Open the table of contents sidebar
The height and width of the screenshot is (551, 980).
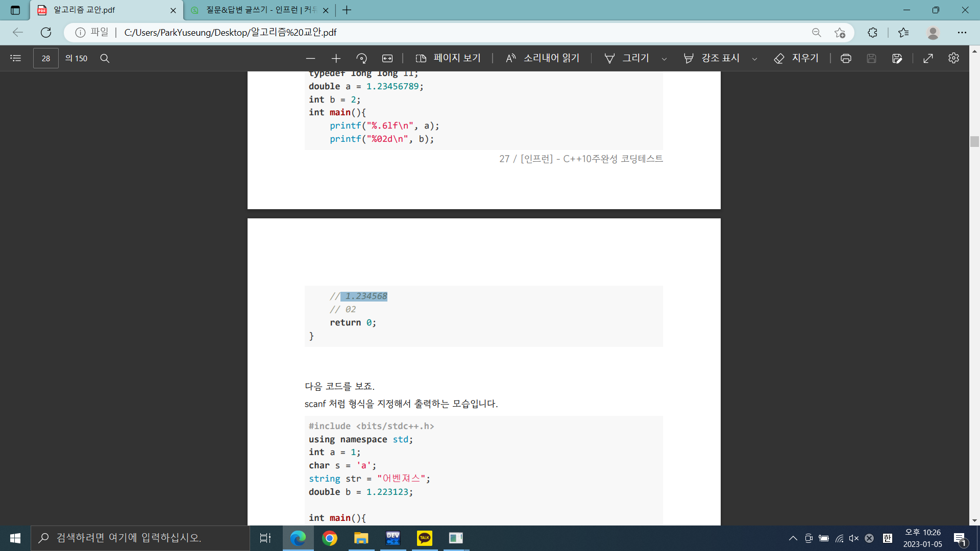point(15,58)
